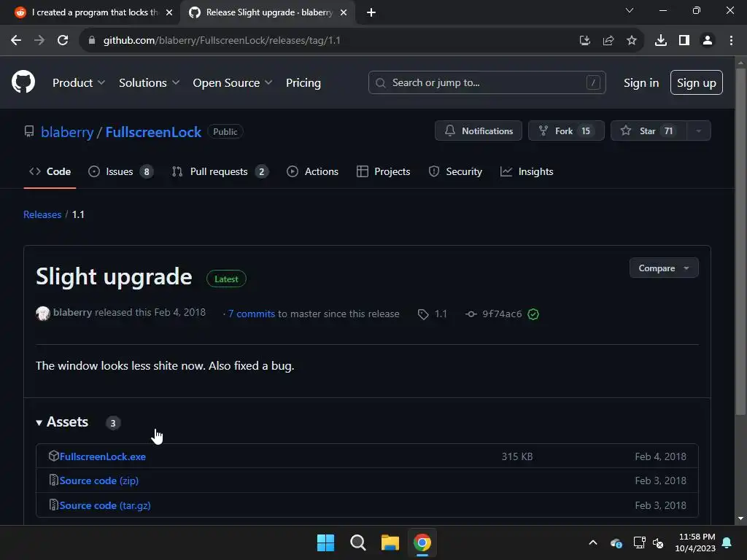Click the verified commit checkmark icon
The height and width of the screenshot is (560, 747).
coord(533,314)
